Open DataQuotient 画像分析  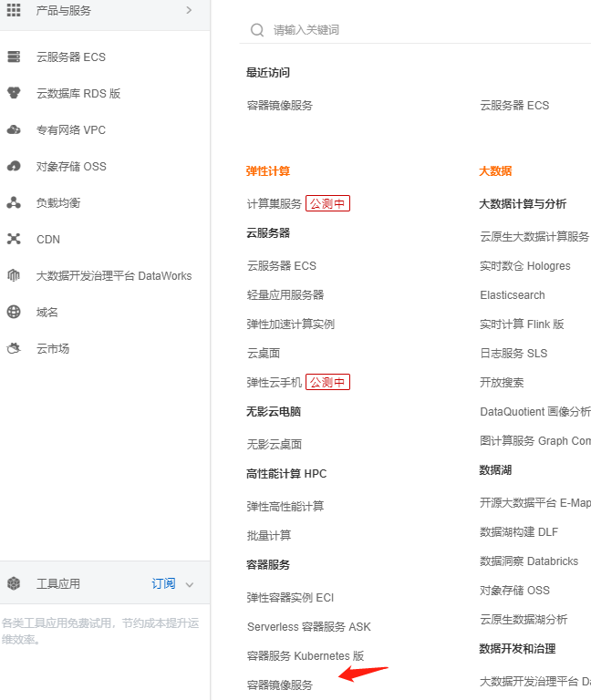coord(535,412)
